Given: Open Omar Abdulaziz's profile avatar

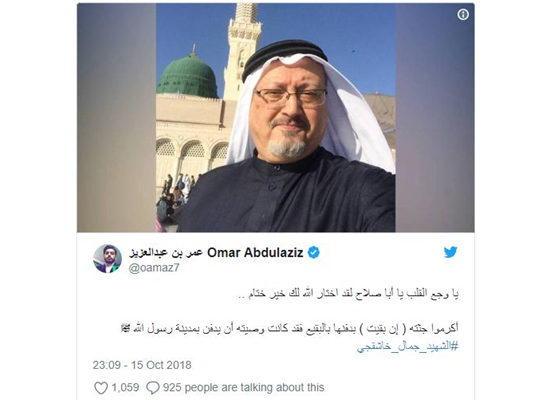Looking at the screenshot, I should (107, 259).
